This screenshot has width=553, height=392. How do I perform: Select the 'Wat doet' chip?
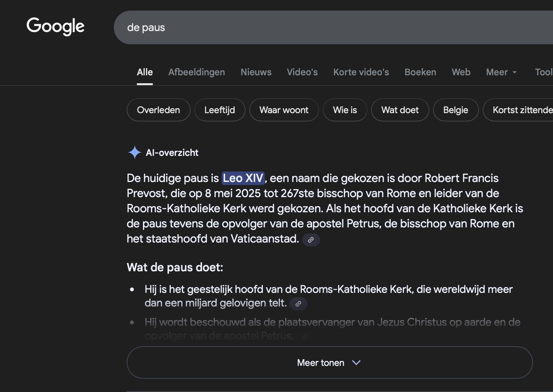(x=400, y=110)
